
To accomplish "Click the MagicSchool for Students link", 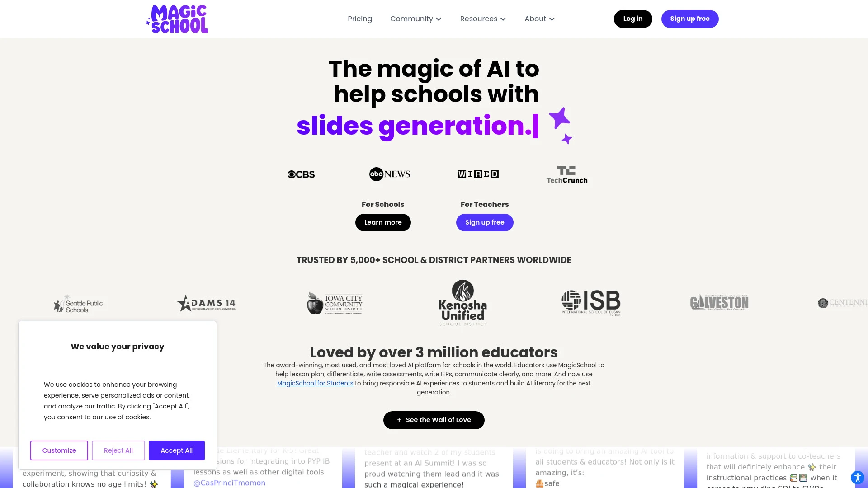I will tap(315, 383).
